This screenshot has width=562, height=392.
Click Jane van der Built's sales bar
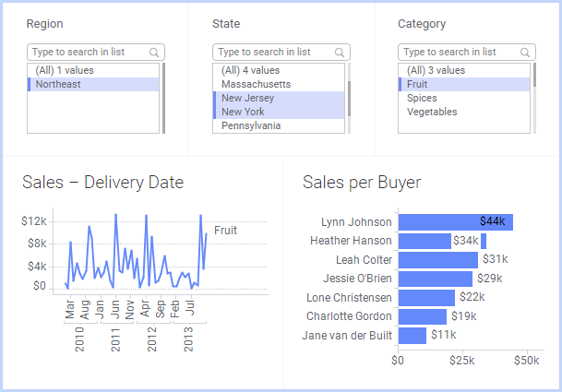pos(412,335)
